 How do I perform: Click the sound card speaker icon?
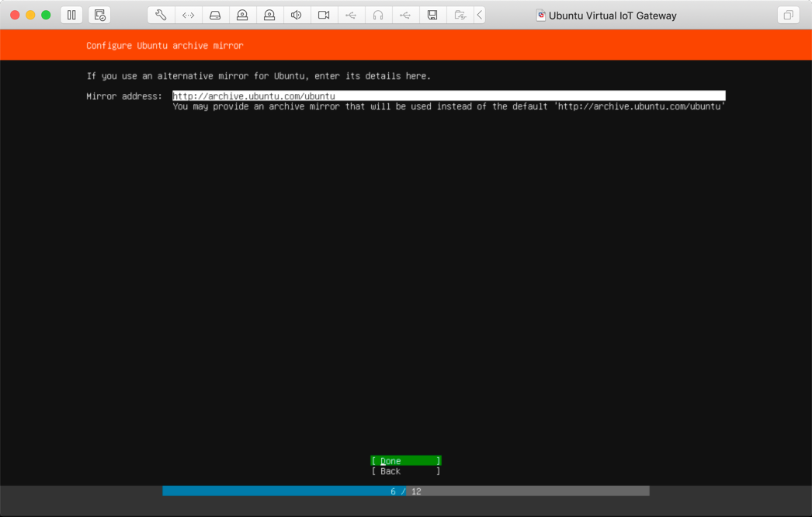[x=297, y=15]
